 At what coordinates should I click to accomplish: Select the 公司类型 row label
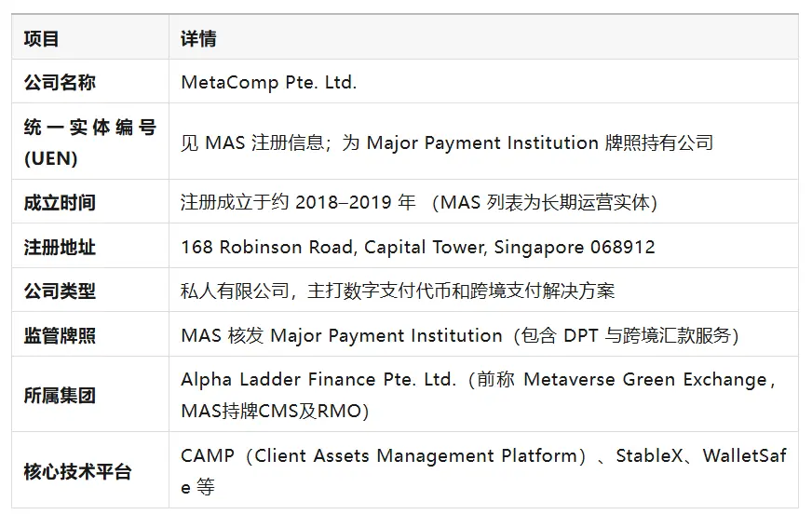[90, 291]
